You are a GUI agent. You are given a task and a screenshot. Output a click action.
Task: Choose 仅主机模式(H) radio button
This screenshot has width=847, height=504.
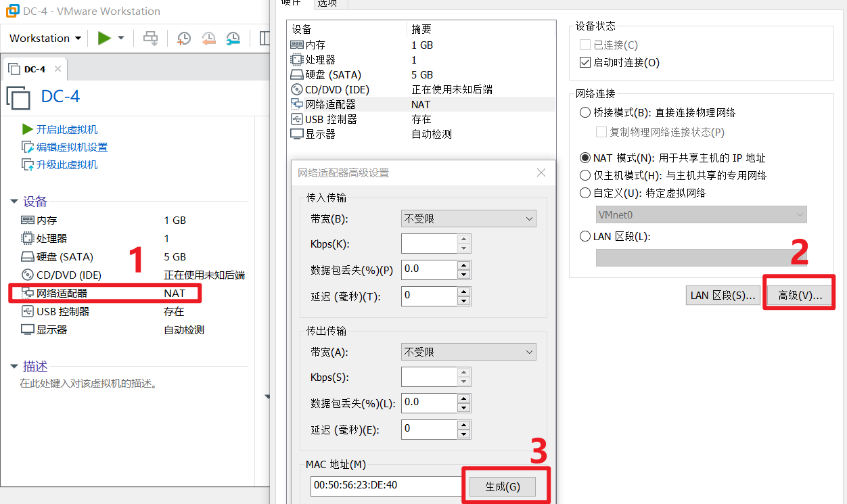tap(585, 175)
